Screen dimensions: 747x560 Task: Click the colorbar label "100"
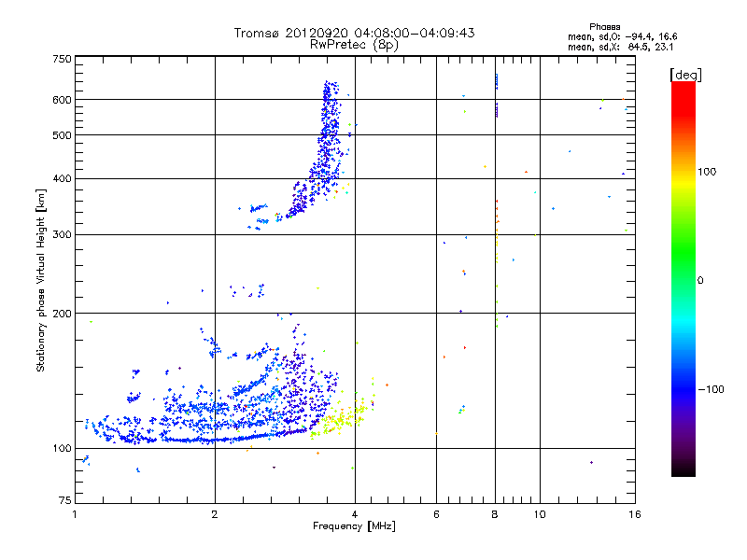coord(707,172)
